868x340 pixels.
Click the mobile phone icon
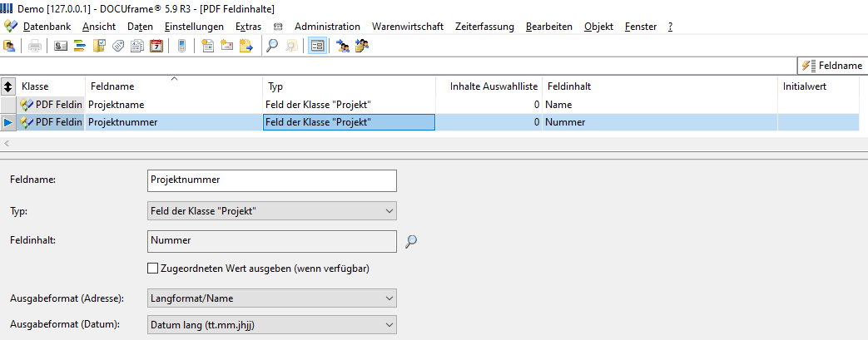181,46
